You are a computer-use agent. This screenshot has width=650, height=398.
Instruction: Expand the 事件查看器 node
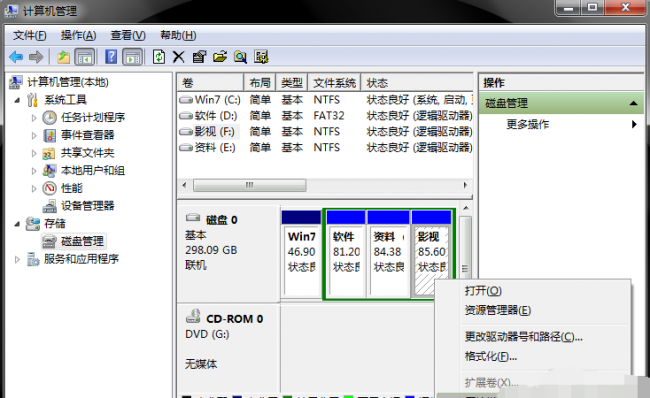click(x=34, y=135)
